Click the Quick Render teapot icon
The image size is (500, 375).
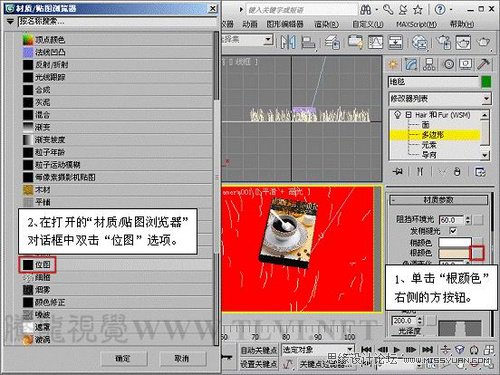pos(484,42)
